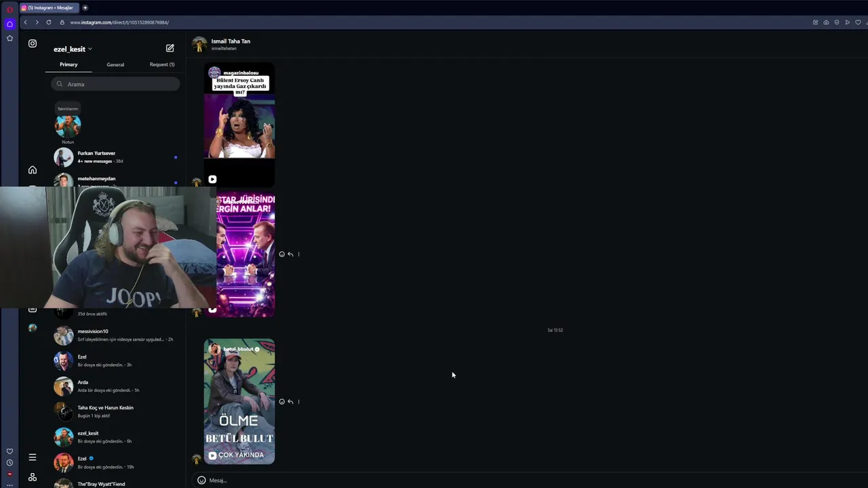Click the send-flow arrow icon in address bar
This screenshot has width=868, height=488.
pos(848,22)
